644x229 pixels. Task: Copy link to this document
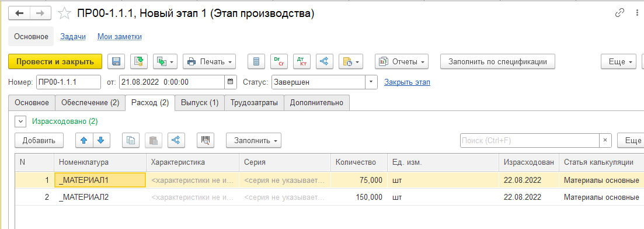(x=619, y=13)
